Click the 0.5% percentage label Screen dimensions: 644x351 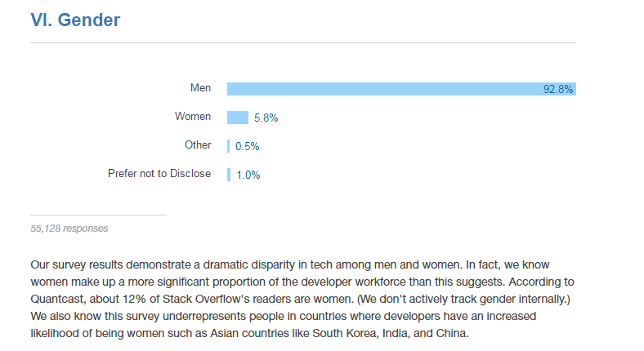(x=248, y=146)
